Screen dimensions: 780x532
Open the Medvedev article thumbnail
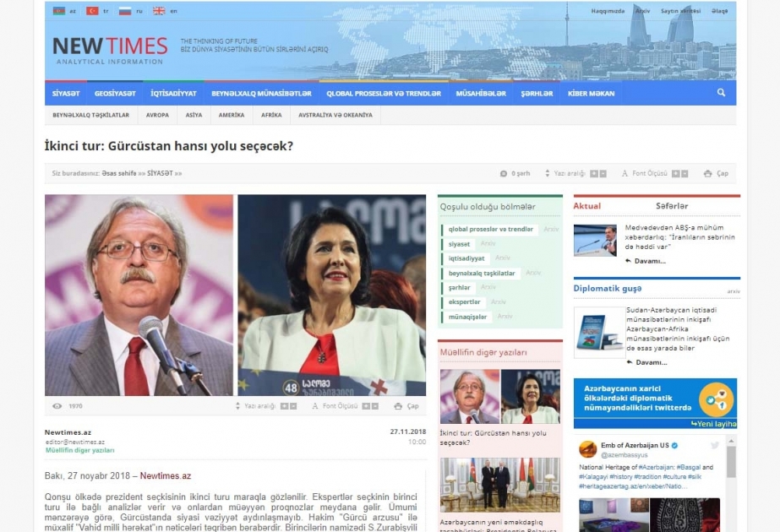point(595,240)
